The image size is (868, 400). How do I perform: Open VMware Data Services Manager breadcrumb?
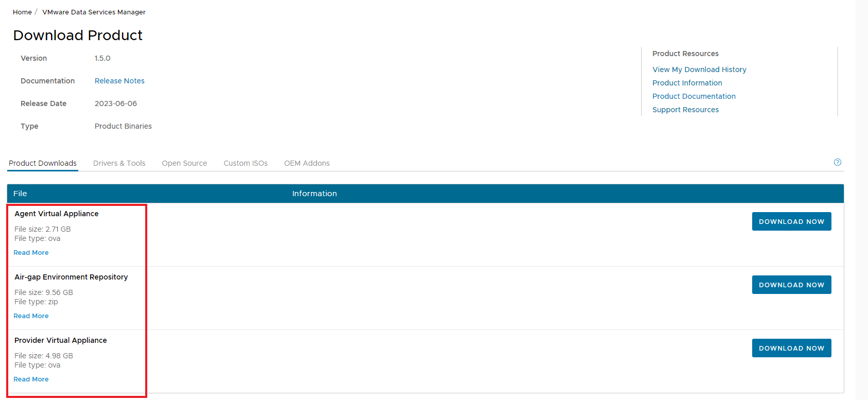pyautogui.click(x=94, y=12)
